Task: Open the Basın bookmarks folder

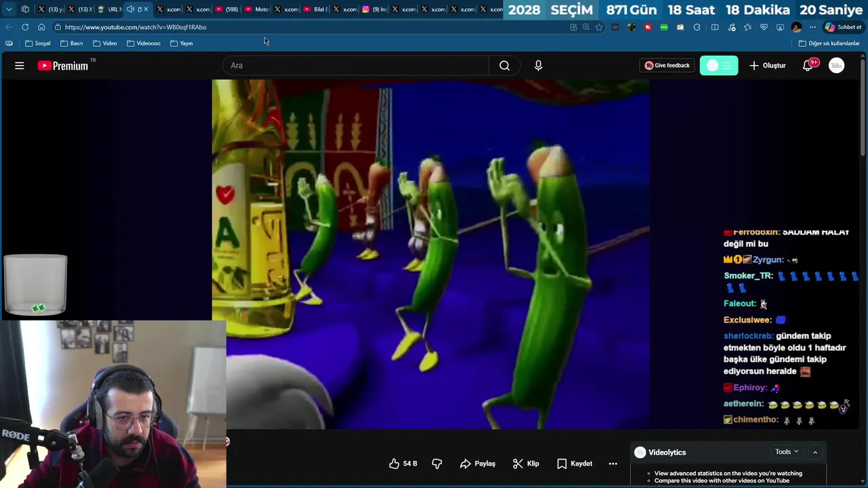Action: pyautogui.click(x=71, y=43)
